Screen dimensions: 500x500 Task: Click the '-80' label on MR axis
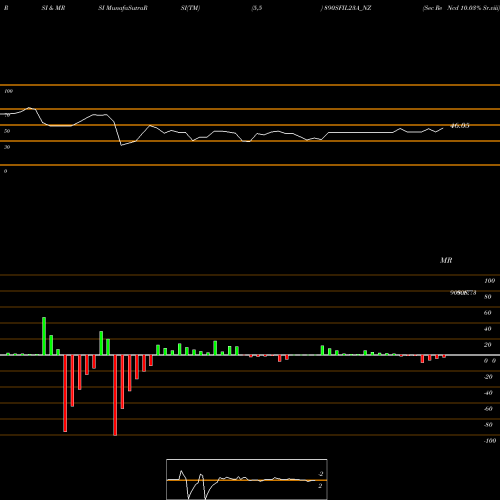(488, 425)
